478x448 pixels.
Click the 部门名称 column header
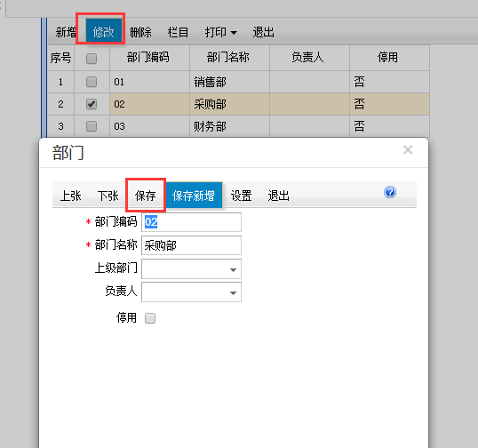229,58
